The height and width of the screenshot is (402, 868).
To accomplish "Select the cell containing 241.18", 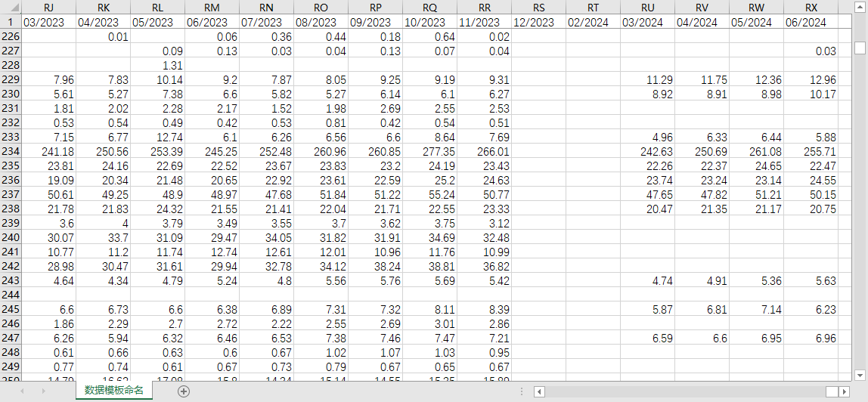I will click(x=48, y=152).
